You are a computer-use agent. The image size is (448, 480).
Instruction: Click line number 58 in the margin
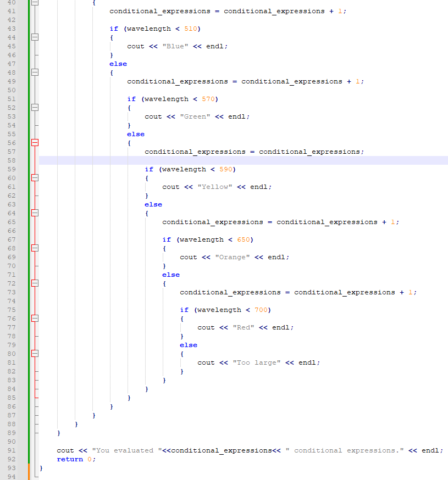point(12,160)
